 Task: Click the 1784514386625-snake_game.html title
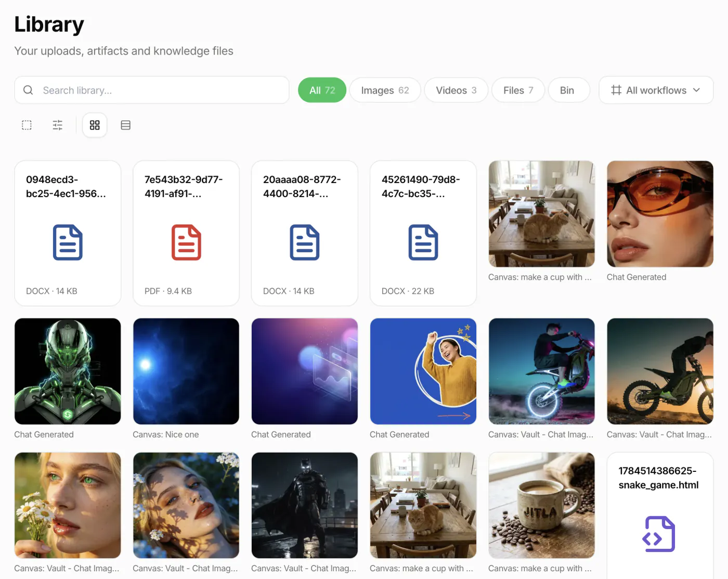point(658,478)
